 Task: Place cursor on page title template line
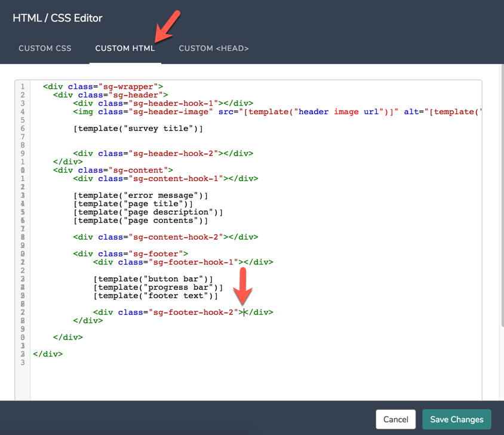click(133, 204)
